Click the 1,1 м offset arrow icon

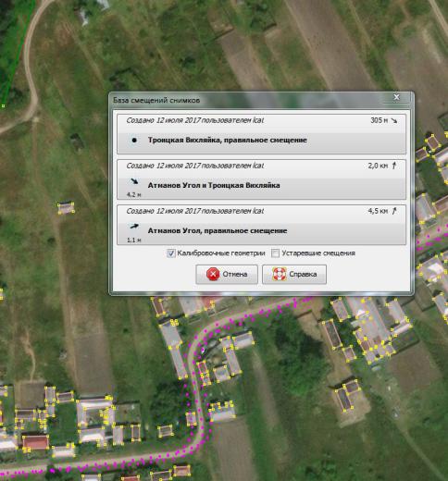(134, 227)
